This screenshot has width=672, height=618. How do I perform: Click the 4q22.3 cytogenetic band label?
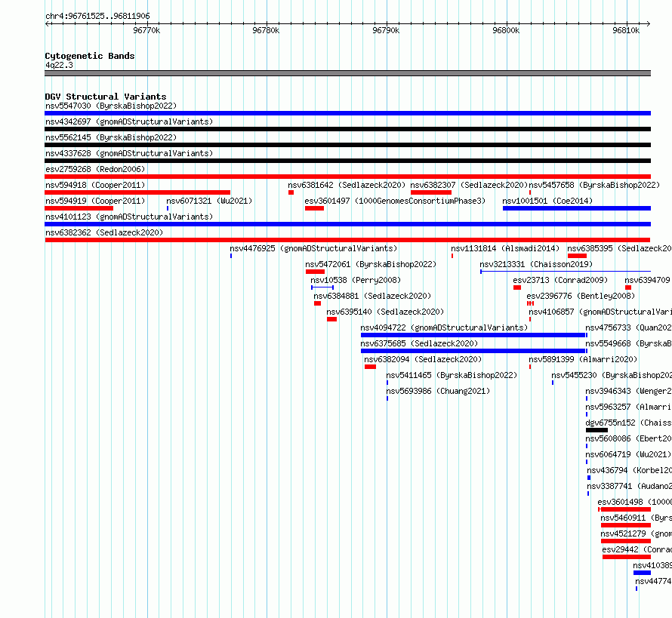tap(59, 65)
